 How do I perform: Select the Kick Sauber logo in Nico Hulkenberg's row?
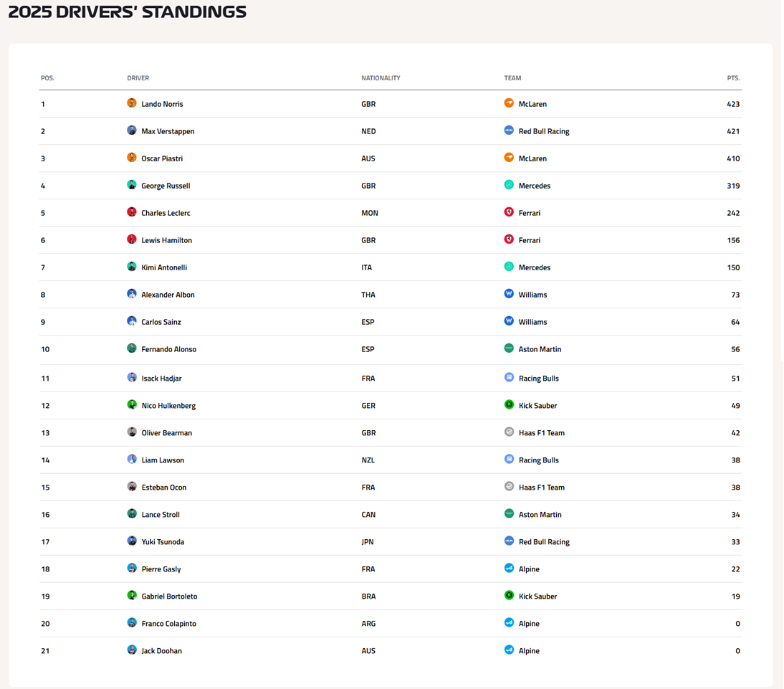tap(509, 405)
